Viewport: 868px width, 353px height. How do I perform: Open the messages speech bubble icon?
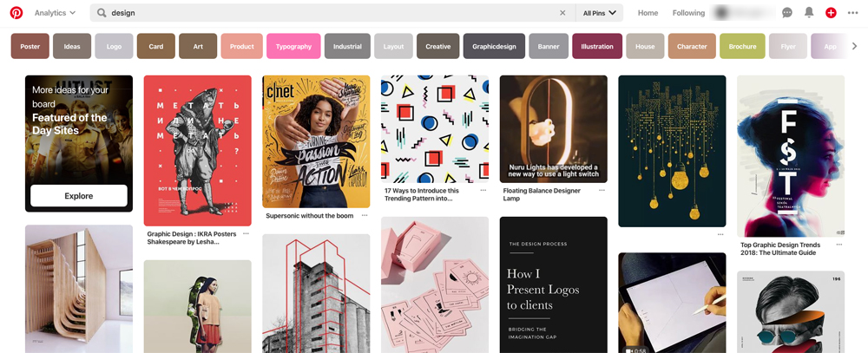click(x=786, y=13)
